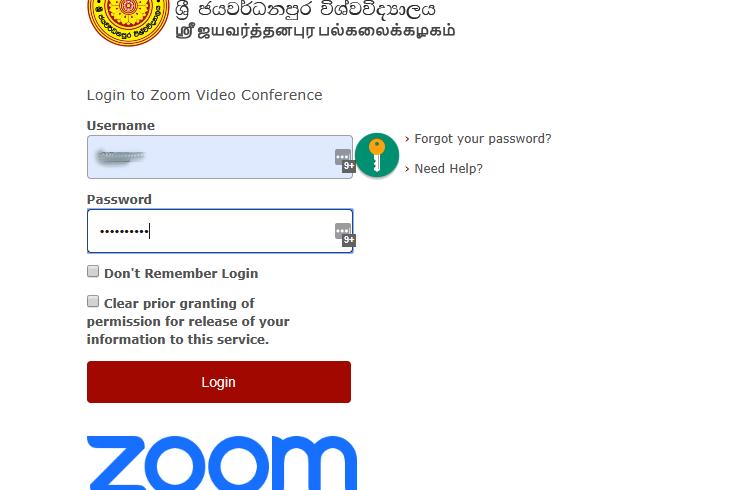Click the Sinhala university name text
This screenshot has height=490, width=736.
(x=306, y=9)
